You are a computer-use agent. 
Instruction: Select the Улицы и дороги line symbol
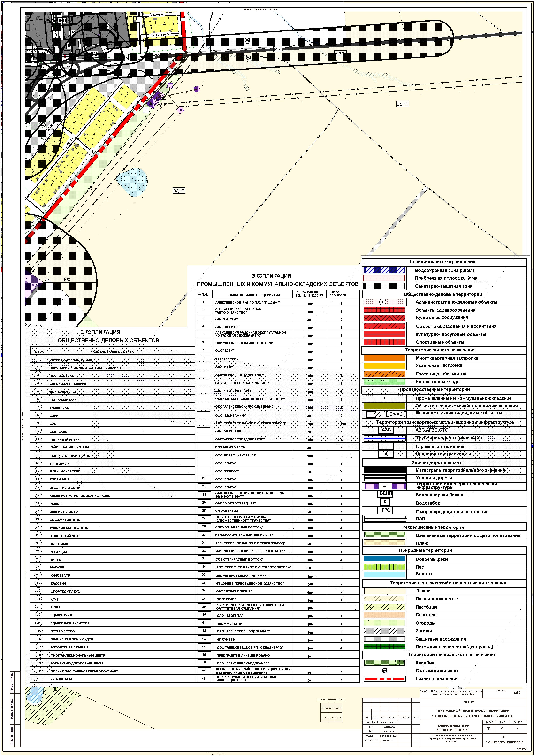pos(385,478)
